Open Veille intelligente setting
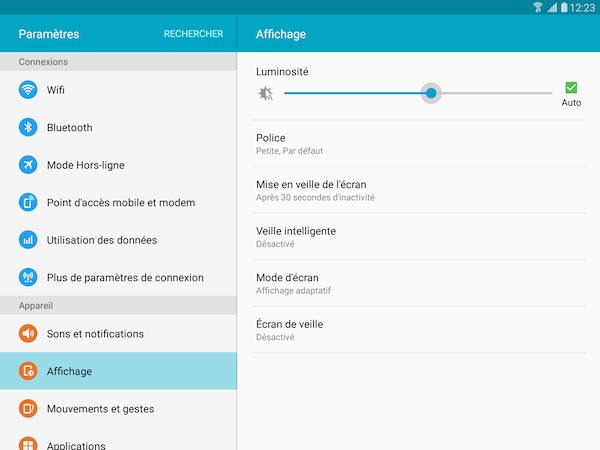 tap(419, 237)
